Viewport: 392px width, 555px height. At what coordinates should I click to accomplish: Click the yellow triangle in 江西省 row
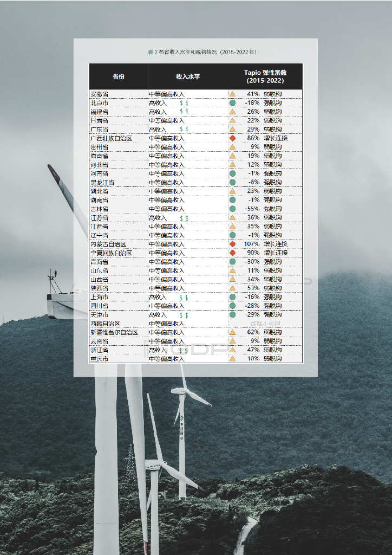pyautogui.click(x=232, y=227)
